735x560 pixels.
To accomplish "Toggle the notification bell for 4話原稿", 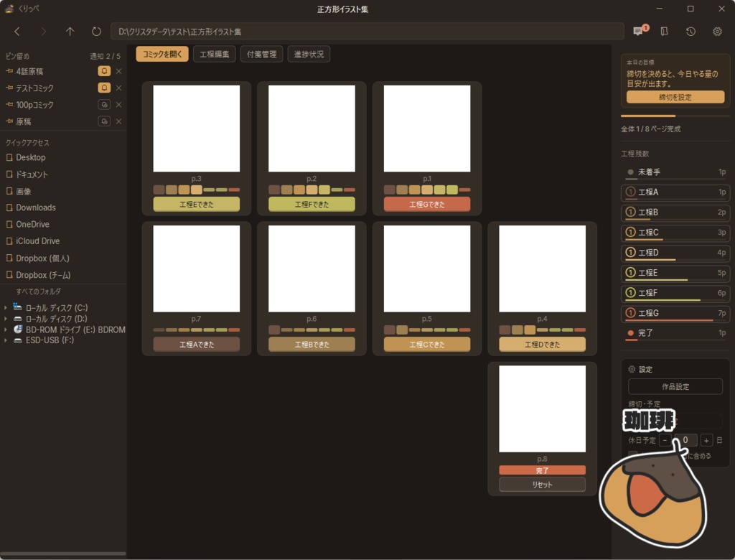I will [104, 71].
